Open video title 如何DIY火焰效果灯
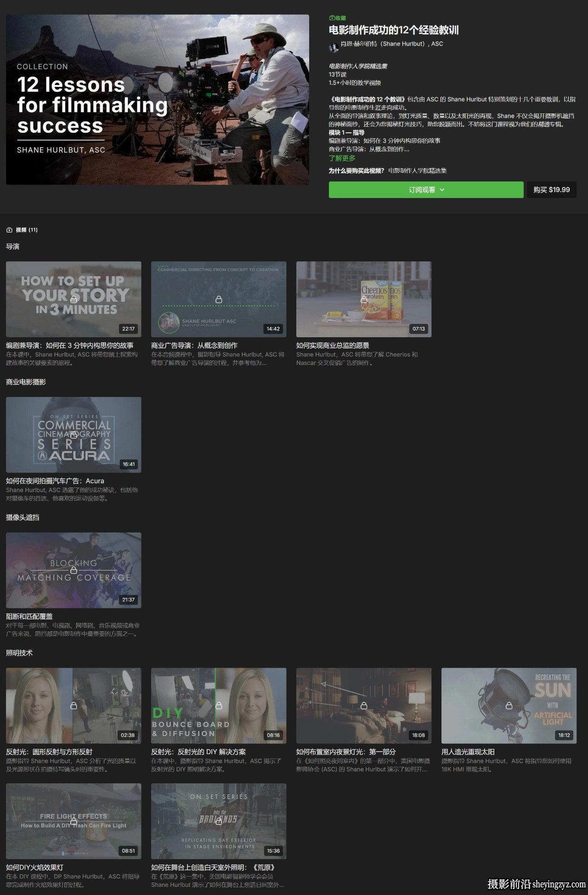Image resolution: width=588 pixels, height=895 pixels. (x=35, y=867)
